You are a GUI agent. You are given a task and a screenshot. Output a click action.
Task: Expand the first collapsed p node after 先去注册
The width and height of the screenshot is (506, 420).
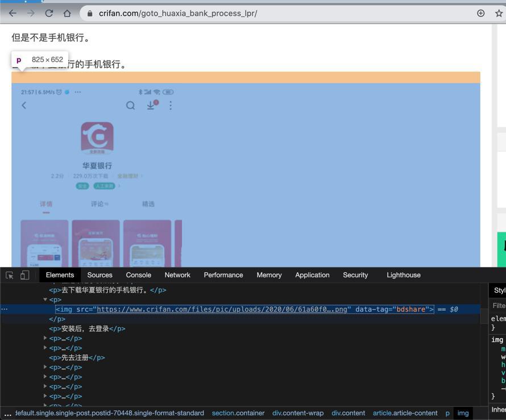(45, 367)
